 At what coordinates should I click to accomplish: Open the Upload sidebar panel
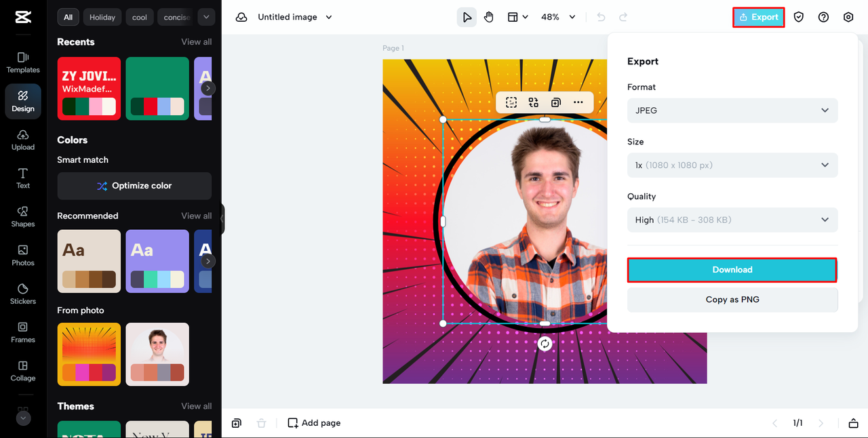coord(23,140)
